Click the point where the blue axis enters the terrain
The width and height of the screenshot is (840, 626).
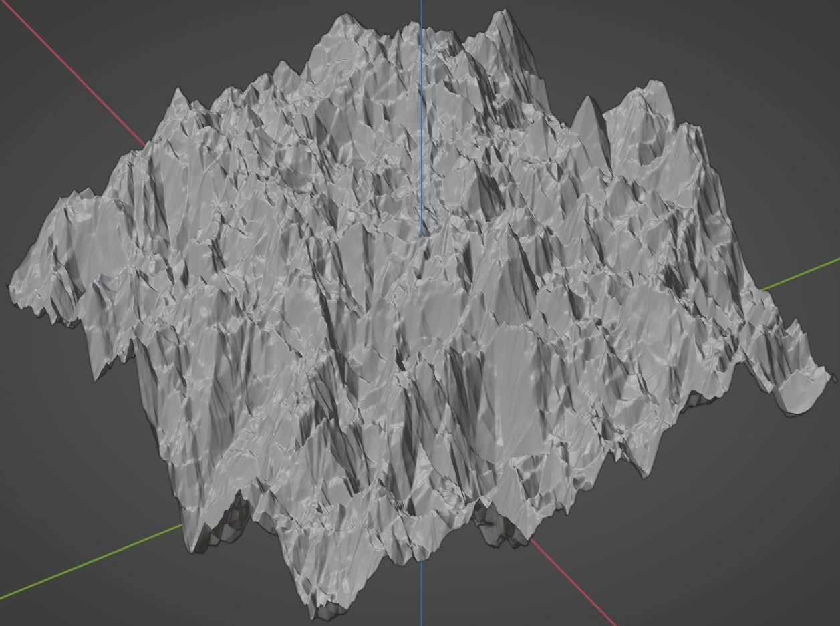point(422,234)
